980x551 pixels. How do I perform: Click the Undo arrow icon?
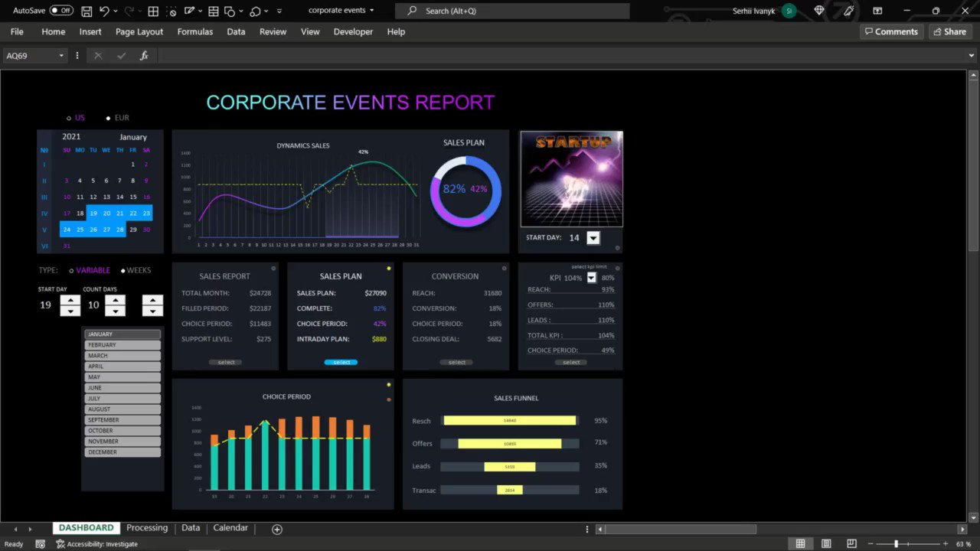103,11
